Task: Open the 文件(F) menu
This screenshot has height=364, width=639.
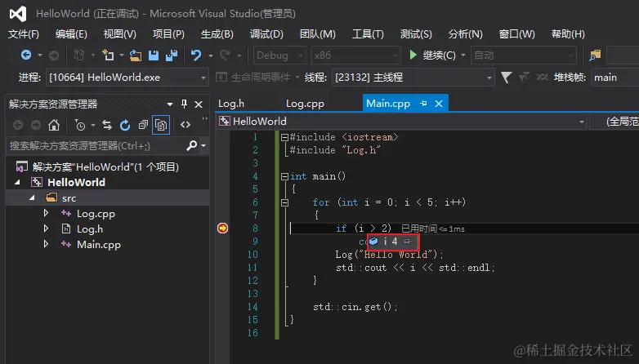Action: [x=24, y=34]
